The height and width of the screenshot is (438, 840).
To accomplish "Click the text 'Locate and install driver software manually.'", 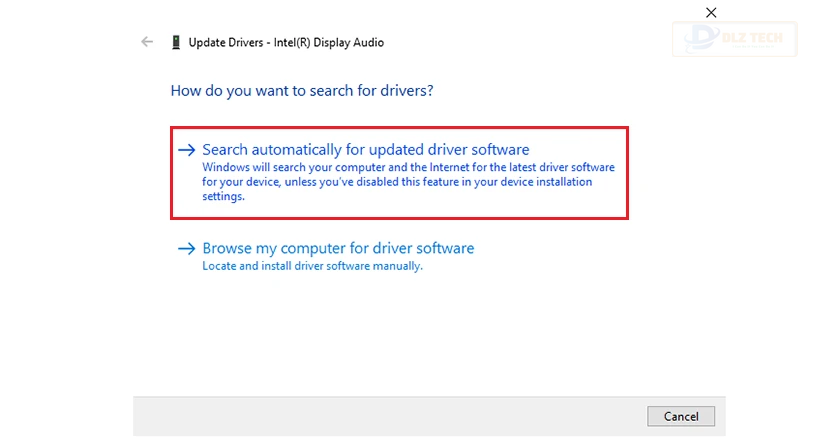I will pos(312,266).
